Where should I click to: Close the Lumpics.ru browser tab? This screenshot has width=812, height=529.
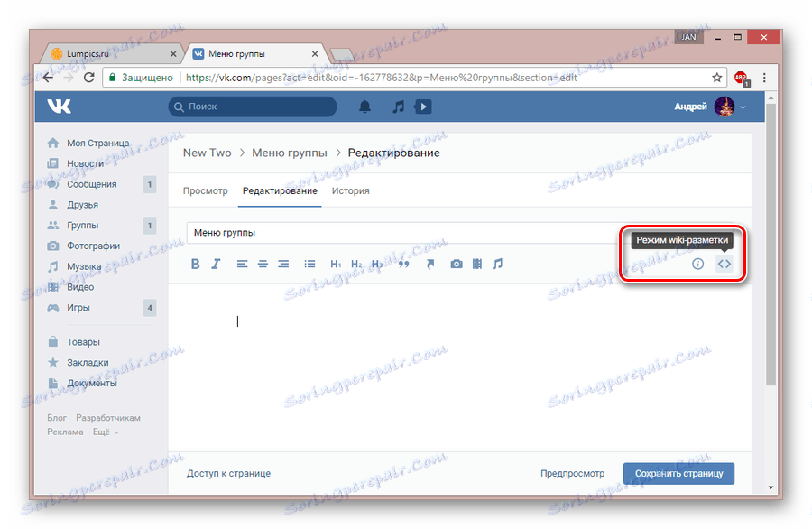(173, 54)
